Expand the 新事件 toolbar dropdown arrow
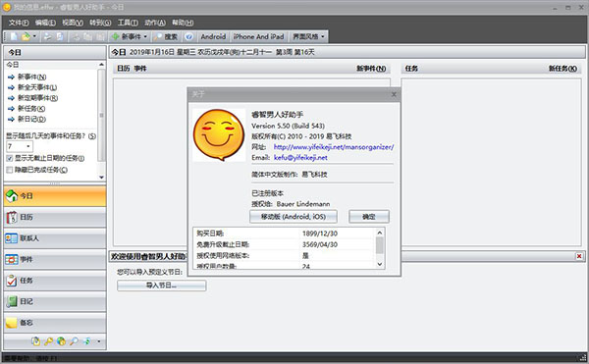Image resolution: width=589 pixels, height=364 pixels. tap(145, 36)
